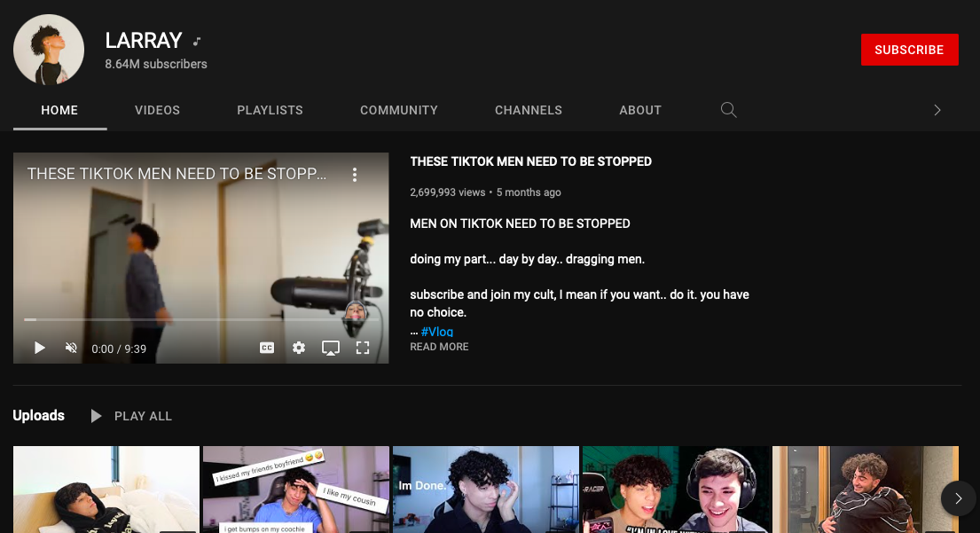980x533 pixels.
Task: Open the three-dot menu on the video player
Action: (355, 175)
